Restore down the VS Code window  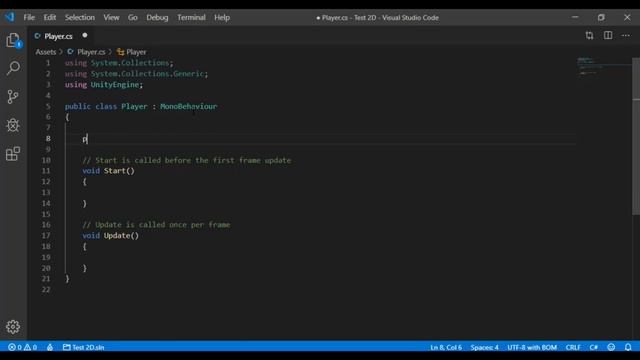[x=601, y=17]
